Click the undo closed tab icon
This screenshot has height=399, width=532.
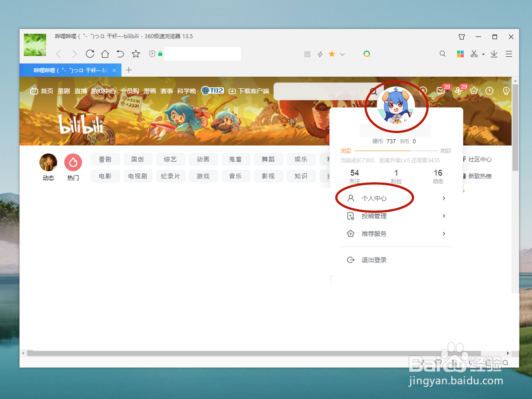pos(120,54)
